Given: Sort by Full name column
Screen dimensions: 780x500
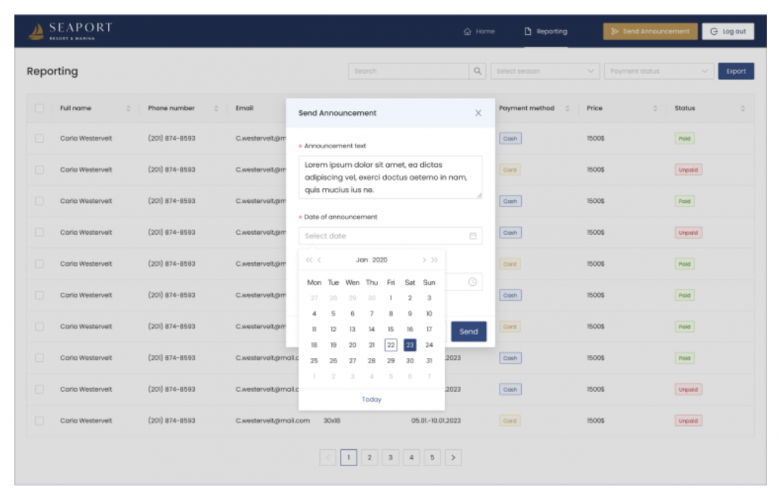Looking at the screenshot, I should (x=128, y=108).
